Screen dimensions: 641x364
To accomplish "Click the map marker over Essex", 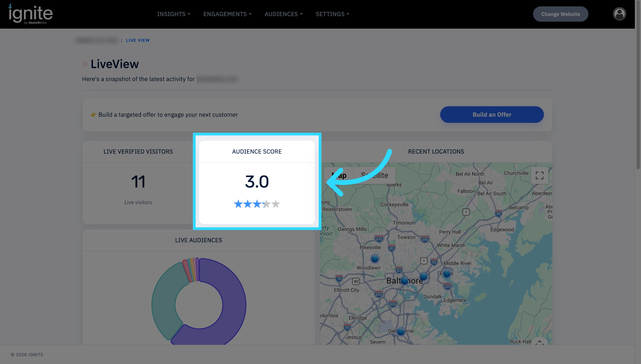I will (x=447, y=274).
